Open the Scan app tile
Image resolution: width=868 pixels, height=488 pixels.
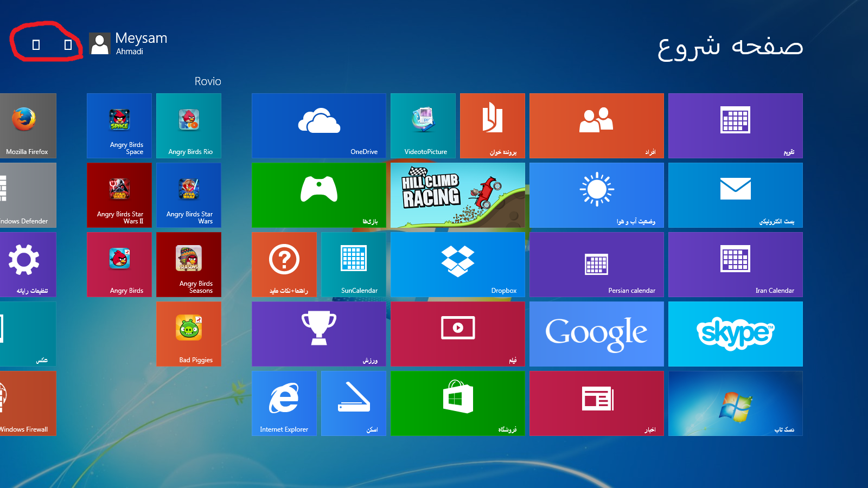(354, 403)
